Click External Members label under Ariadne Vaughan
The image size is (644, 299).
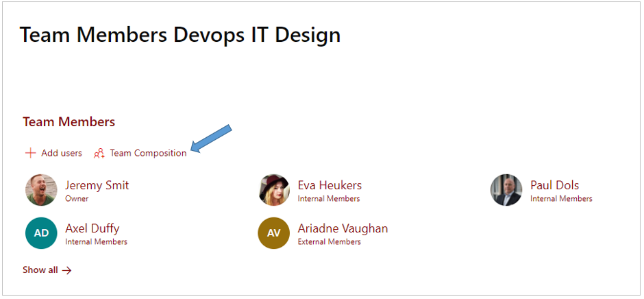coord(330,242)
